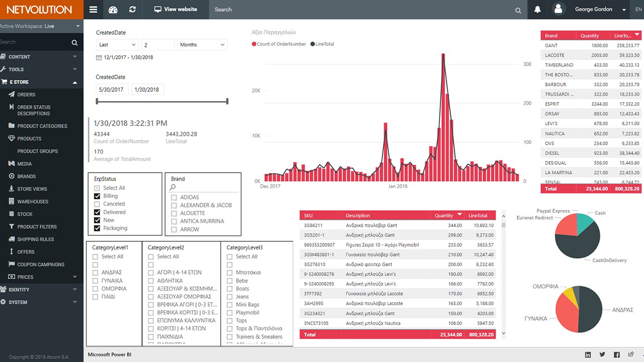
Task: Share report on LinkedIn icon
Action: [x=588, y=355]
